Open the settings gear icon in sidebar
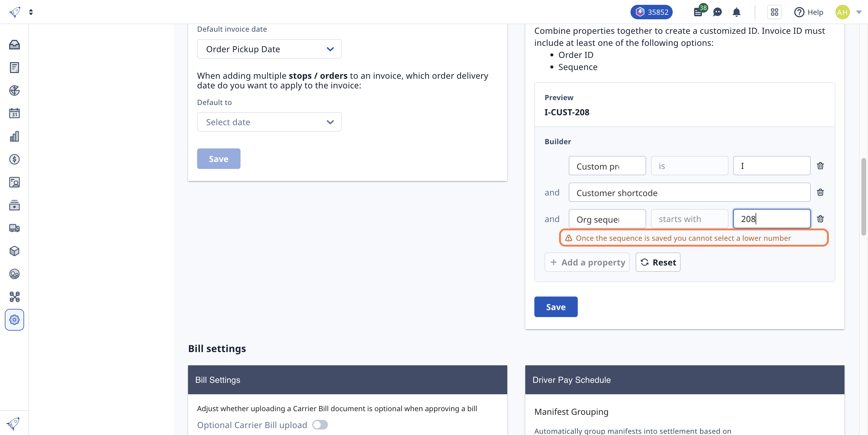This screenshot has width=868, height=435. point(14,320)
